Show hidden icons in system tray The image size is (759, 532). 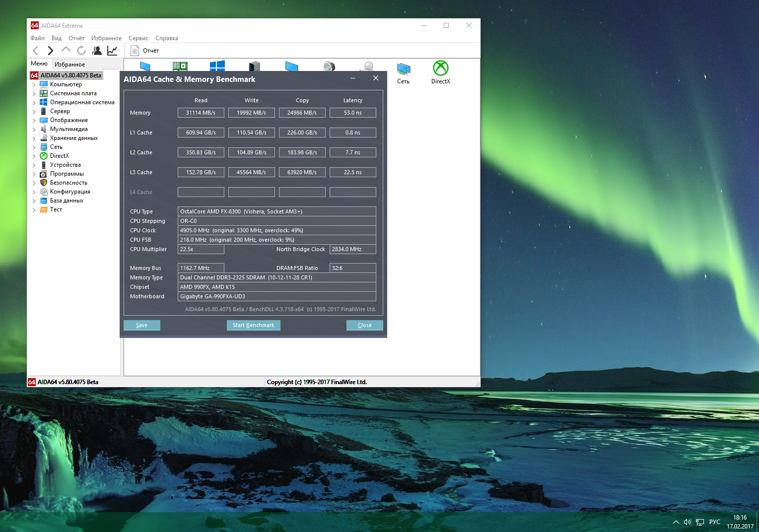point(676,522)
